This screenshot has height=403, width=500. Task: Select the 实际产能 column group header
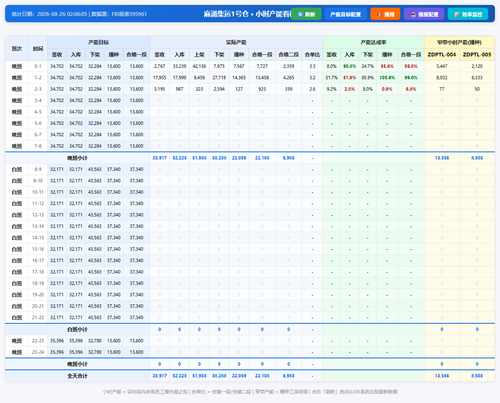pyautogui.click(x=236, y=42)
